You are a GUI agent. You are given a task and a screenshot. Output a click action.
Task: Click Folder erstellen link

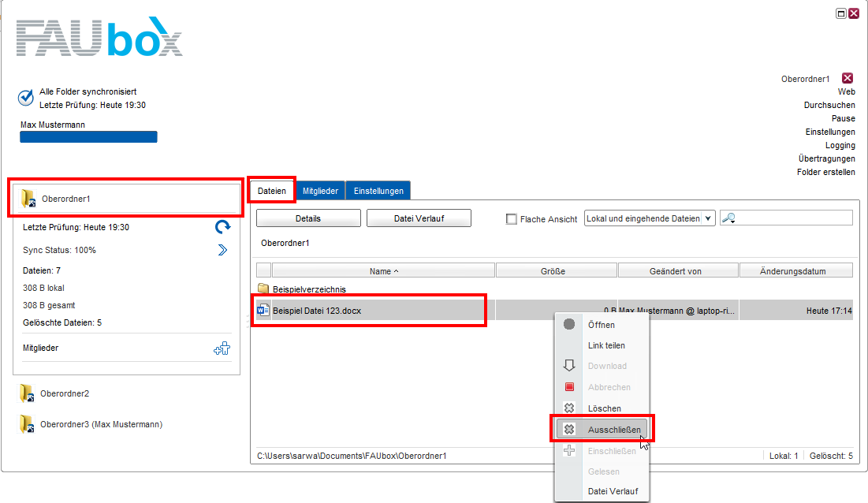click(826, 172)
